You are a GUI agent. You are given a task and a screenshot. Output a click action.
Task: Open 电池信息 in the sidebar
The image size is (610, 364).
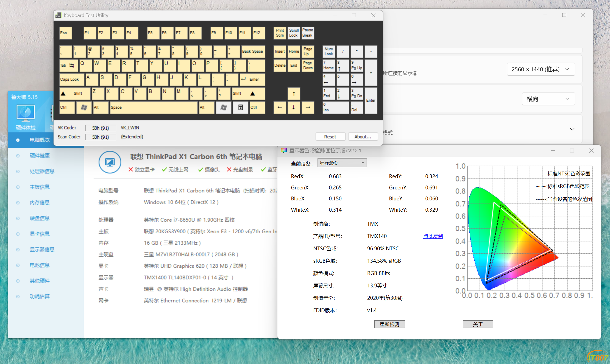click(40, 265)
